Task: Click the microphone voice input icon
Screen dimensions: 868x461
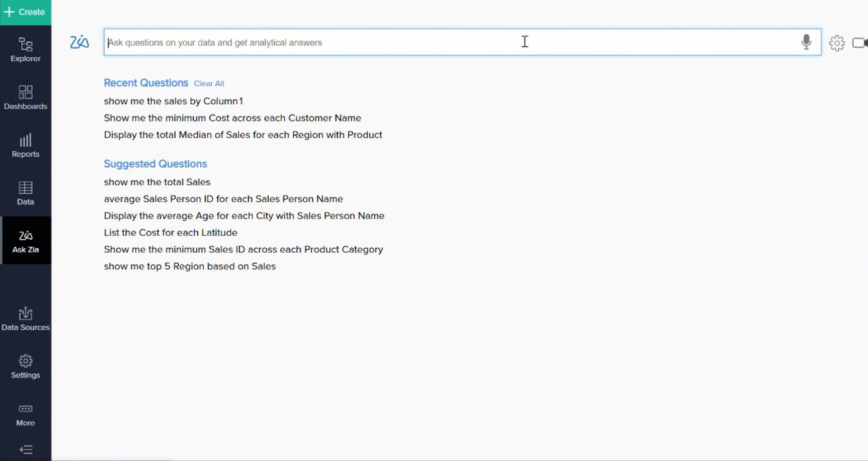Action: pos(806,42)
